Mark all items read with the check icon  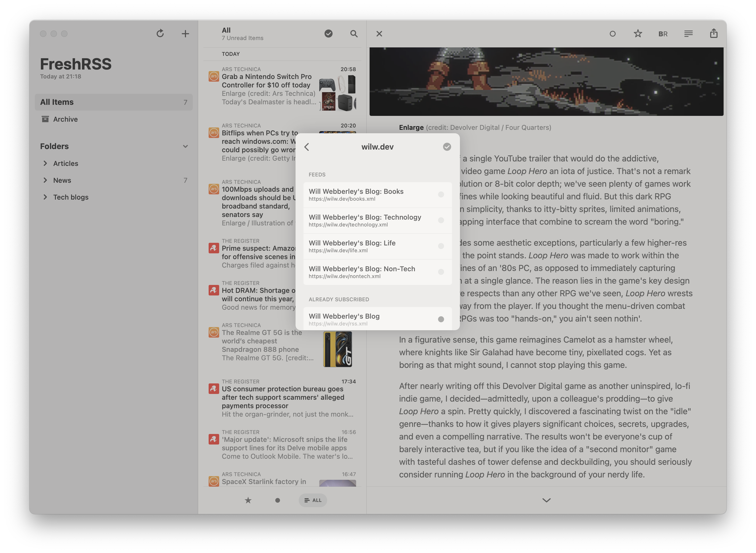(x=328, y=34)
